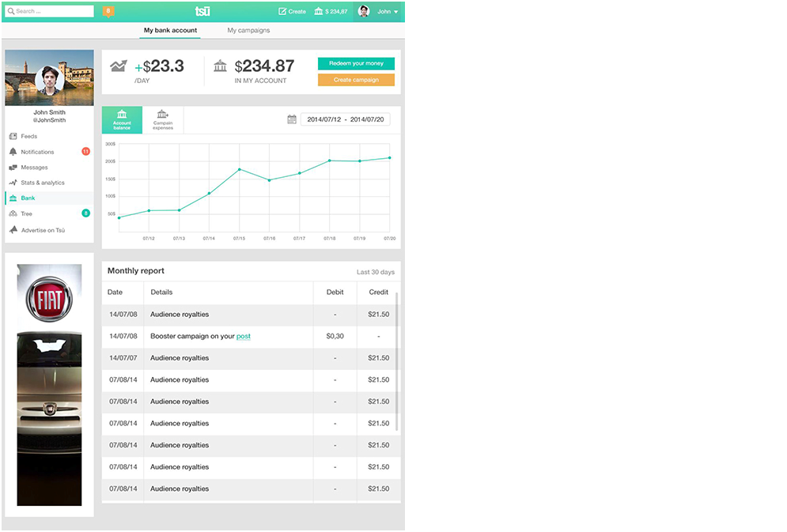Click the Debit column header

335,292
